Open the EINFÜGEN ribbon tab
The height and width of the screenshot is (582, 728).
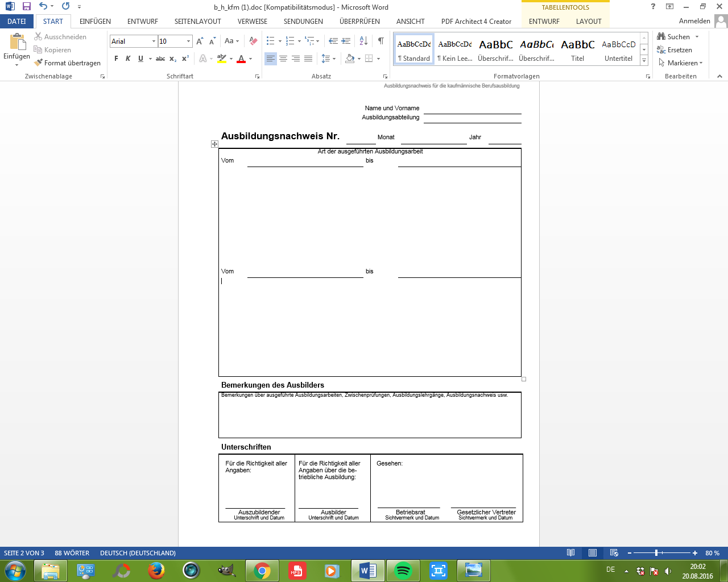click(95, 22)
